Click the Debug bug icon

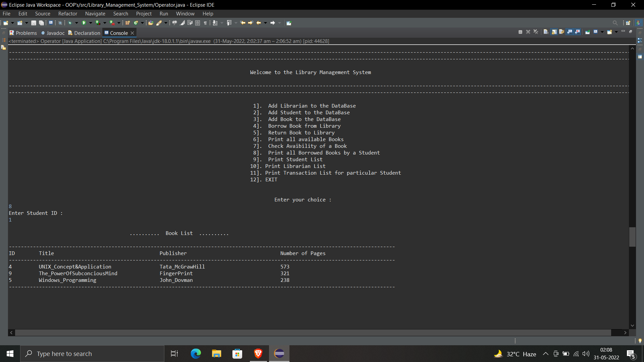pyautogui.click(x=70, y=23)
